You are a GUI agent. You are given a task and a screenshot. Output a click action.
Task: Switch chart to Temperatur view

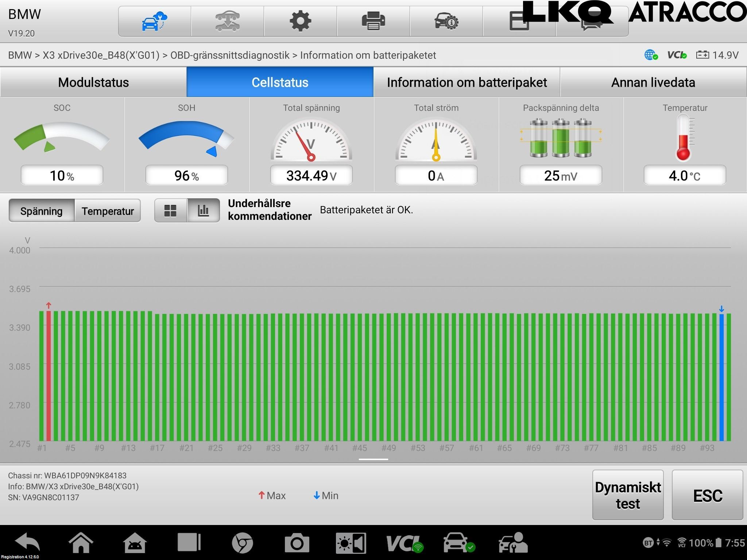pos(108,211)
